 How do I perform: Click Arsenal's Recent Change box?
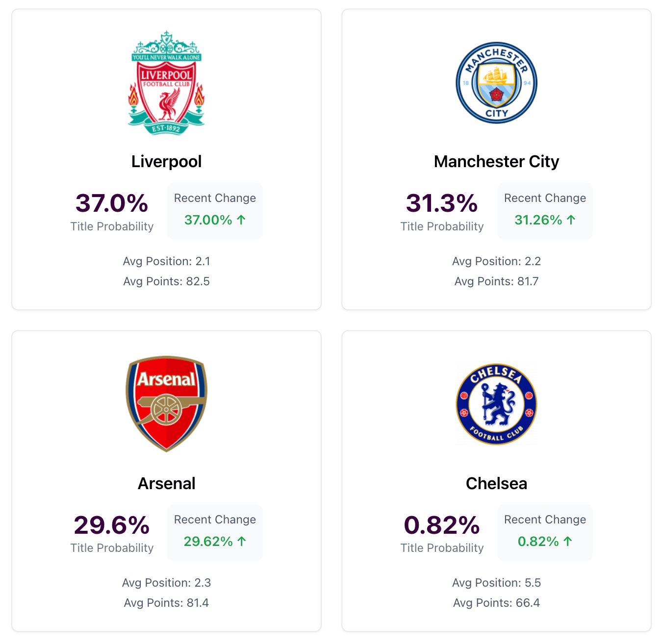(215, 532)
